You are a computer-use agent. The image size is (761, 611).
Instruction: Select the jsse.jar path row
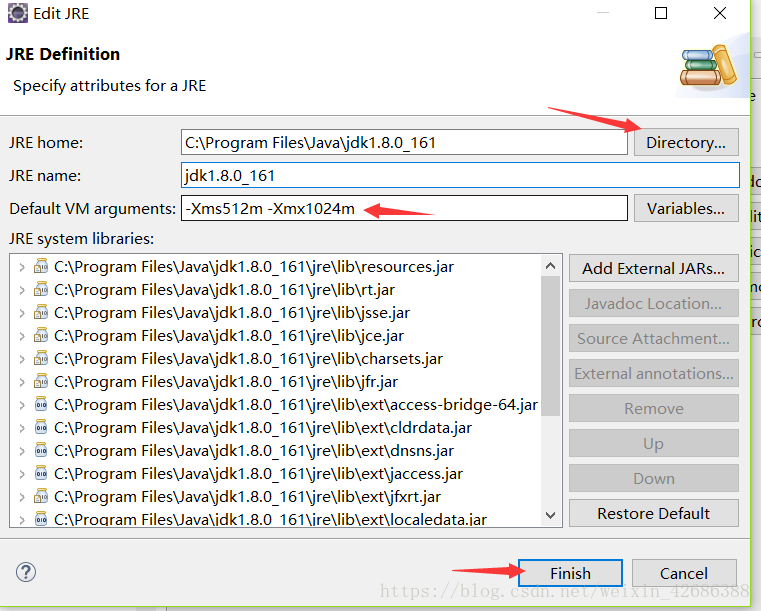coord(232,313)
